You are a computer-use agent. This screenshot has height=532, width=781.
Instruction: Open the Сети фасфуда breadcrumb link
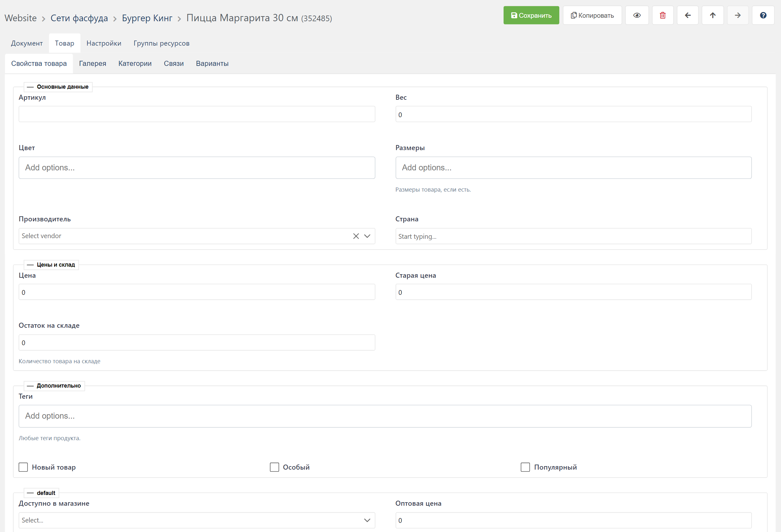[79, 18]
